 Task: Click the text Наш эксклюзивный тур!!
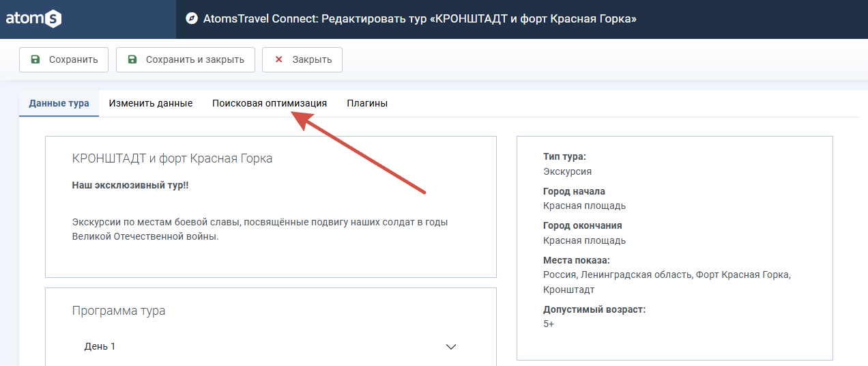click(x=130, y=185)
